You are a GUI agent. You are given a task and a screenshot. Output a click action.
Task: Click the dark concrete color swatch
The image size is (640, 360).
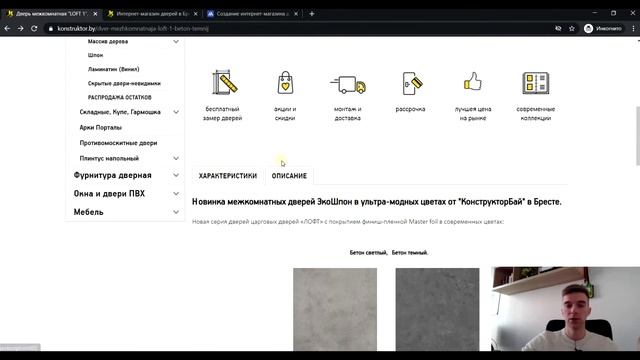(438, 309)
